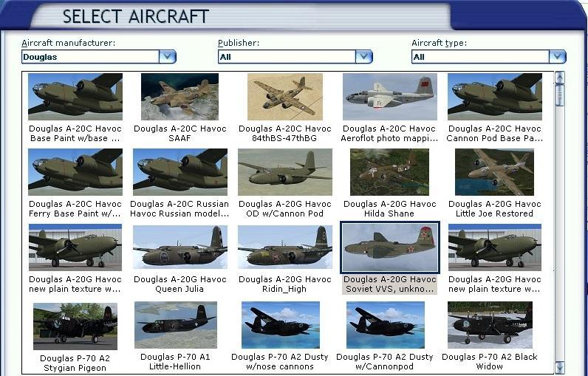Select the A-20G Havoc Ridin_High aircraft
Screen dimensions: 588x376
pos(285,247)
